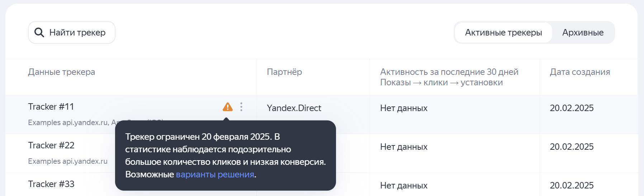
Task: Click the creation date of Tracker #11
Action: pyautogui.click(x=572, y=108)
